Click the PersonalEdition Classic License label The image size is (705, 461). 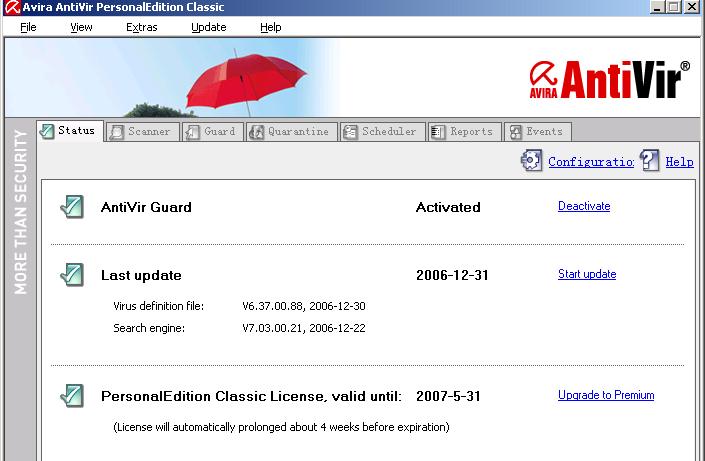[x=251, y=396]
